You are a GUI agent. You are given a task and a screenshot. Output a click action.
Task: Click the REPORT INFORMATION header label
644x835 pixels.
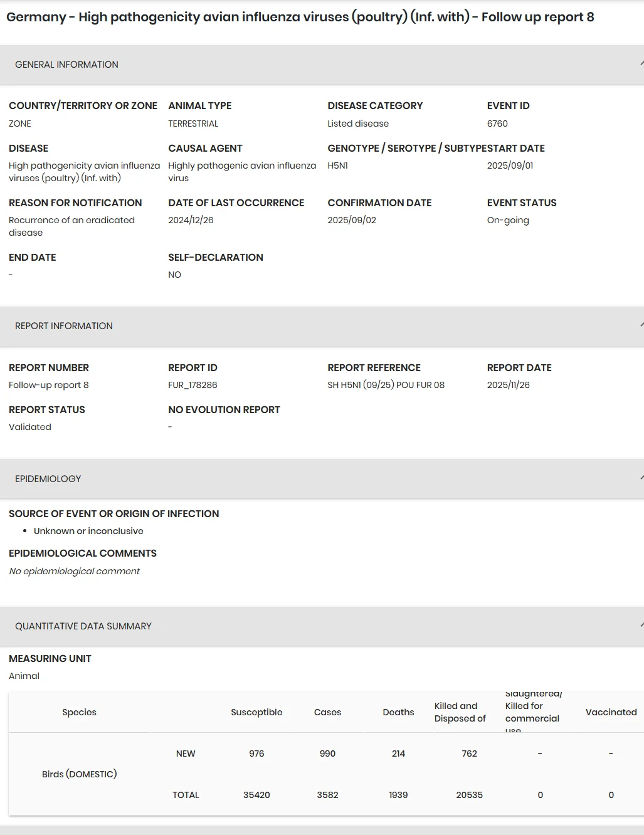tap(64, 326)
